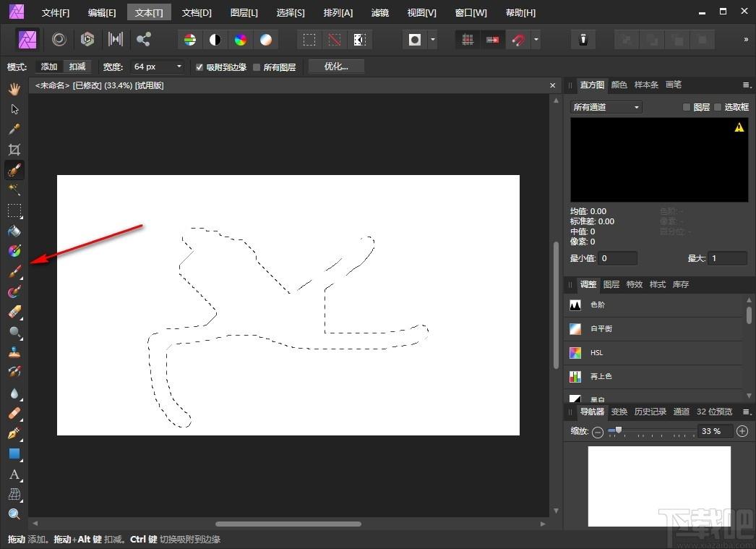Open the Assistant options icon

tap(583, 40)
